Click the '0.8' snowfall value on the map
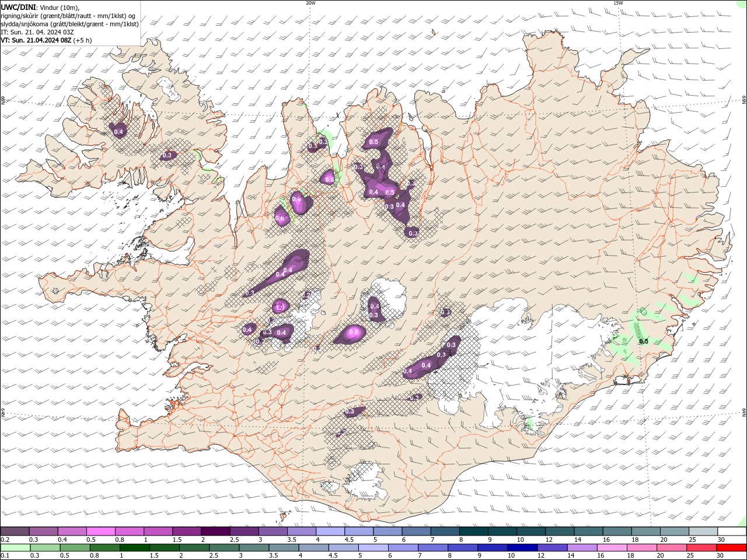The image size is (747, 560). tap(354, 332)
